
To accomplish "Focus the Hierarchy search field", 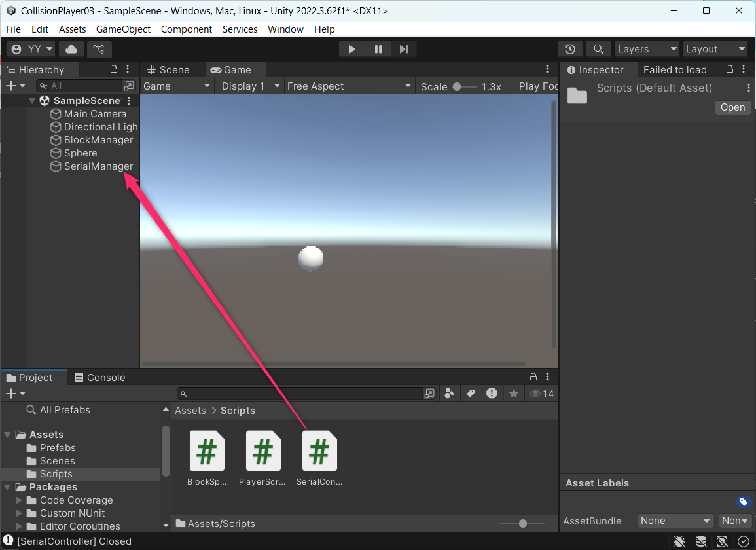I will tap(80, 86).
